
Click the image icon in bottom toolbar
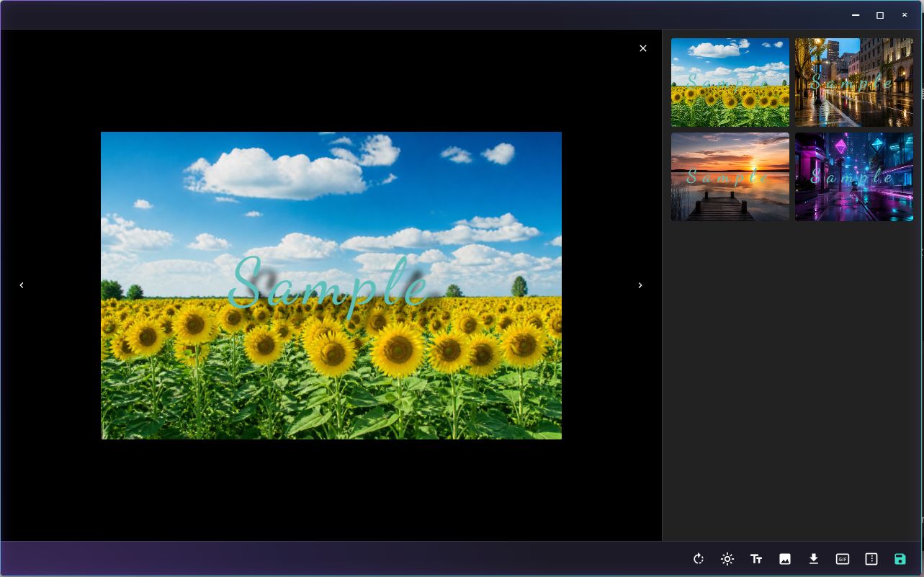click(x=785, y=559)
